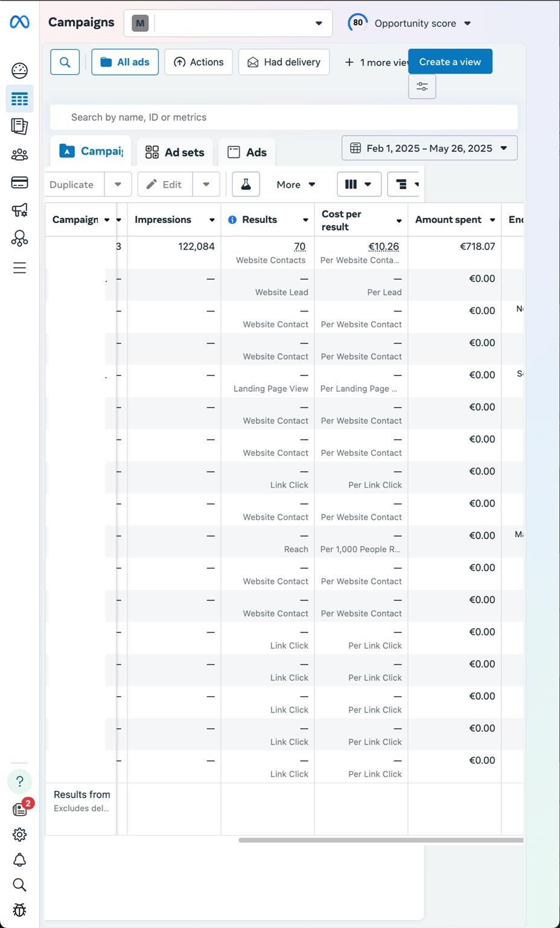The image size is (560, 928).
Task: Click the Per Landing Page ... cost label
Action: click(358, 389)
